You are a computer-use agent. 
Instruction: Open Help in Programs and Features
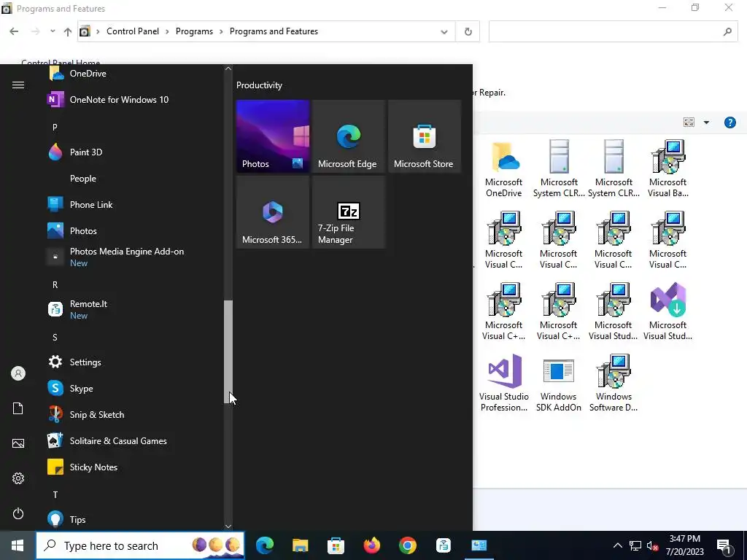tap(729, 122)
